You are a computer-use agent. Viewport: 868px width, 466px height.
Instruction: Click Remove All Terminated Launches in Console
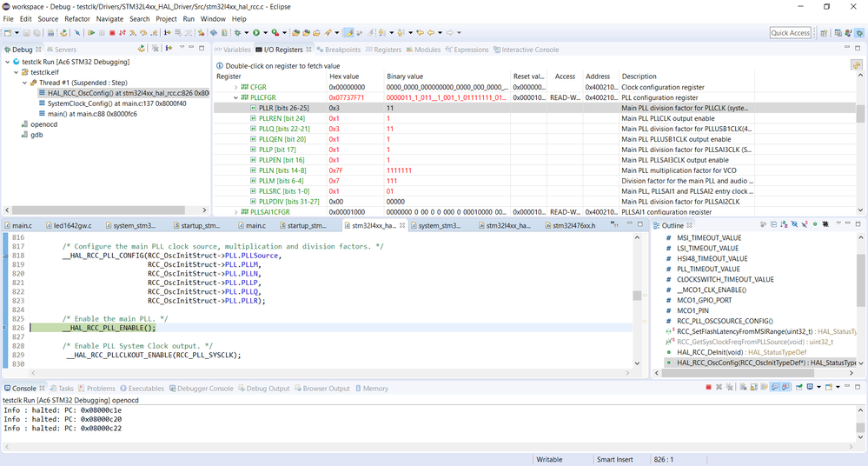click(729, 387)
